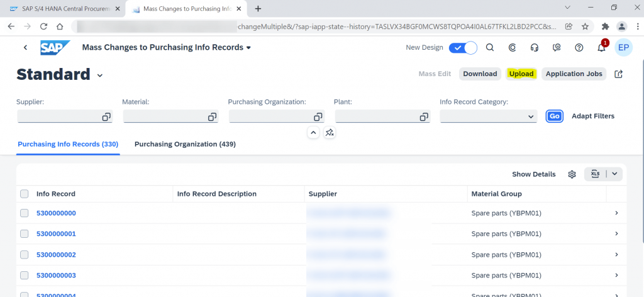Collapse the filter header
The height and width of the screenshot is (297, 644).
click(313, 132)
